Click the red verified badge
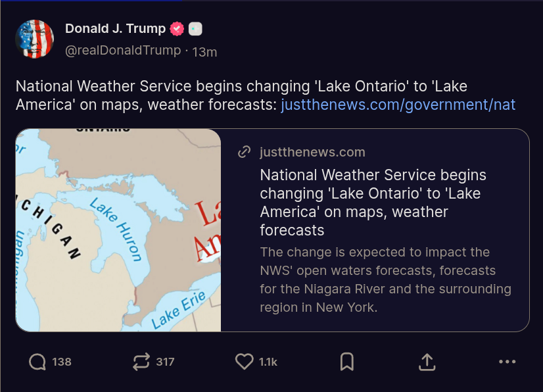The height and width of the screenshot is (392, 543). [x=177, y=29]
